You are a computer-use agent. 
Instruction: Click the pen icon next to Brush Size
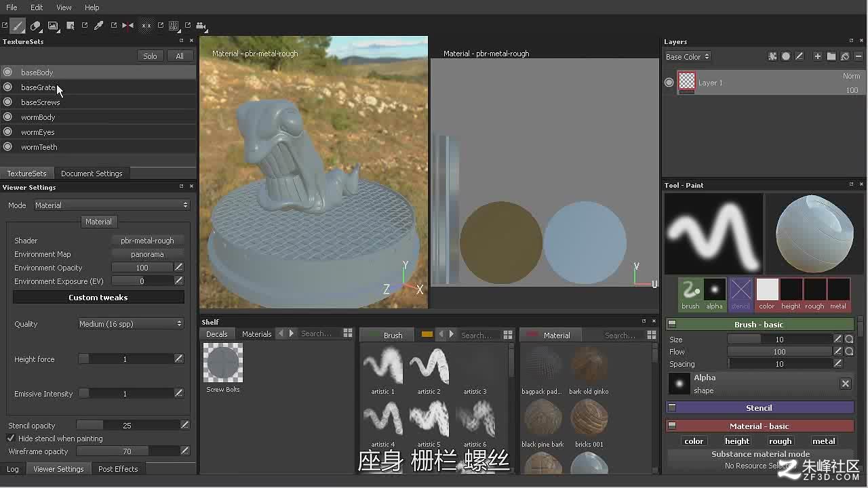pos(838,339)
